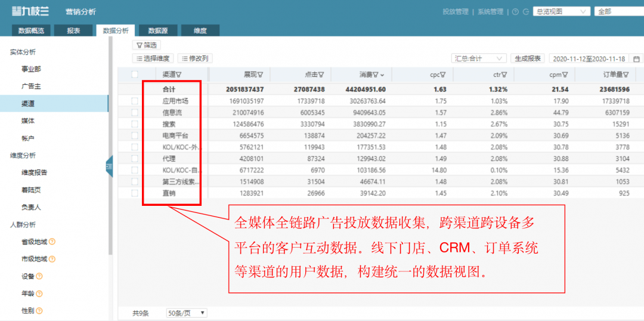Click the 生成报表 button

(528, 58)
